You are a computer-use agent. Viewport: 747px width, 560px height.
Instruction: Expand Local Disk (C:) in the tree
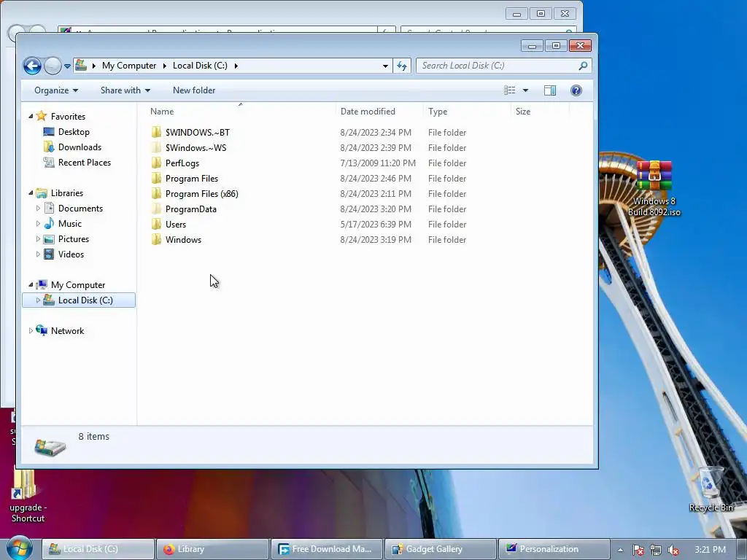pyautogui.click(x=38, y=300)
